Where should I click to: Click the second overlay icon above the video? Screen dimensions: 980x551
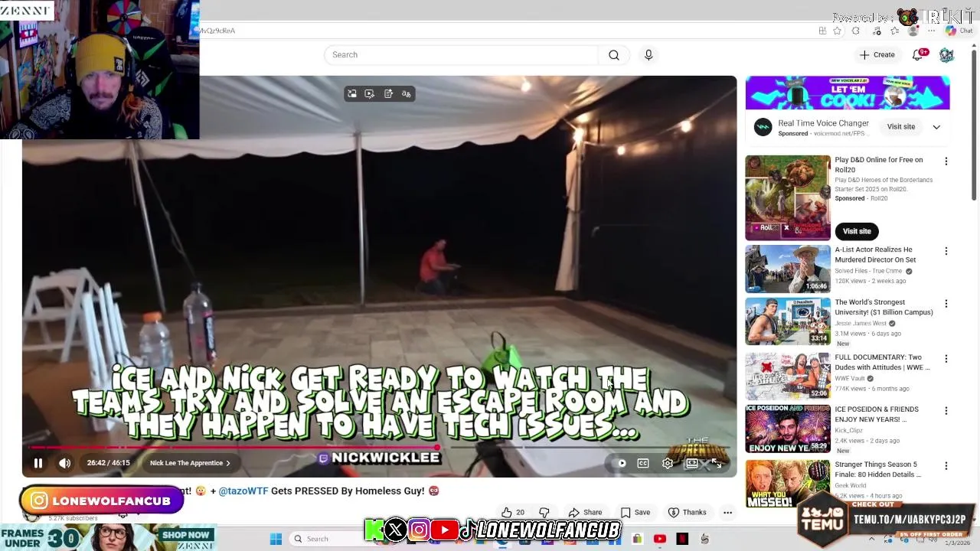pyautogui.click(x=370, y=94)
